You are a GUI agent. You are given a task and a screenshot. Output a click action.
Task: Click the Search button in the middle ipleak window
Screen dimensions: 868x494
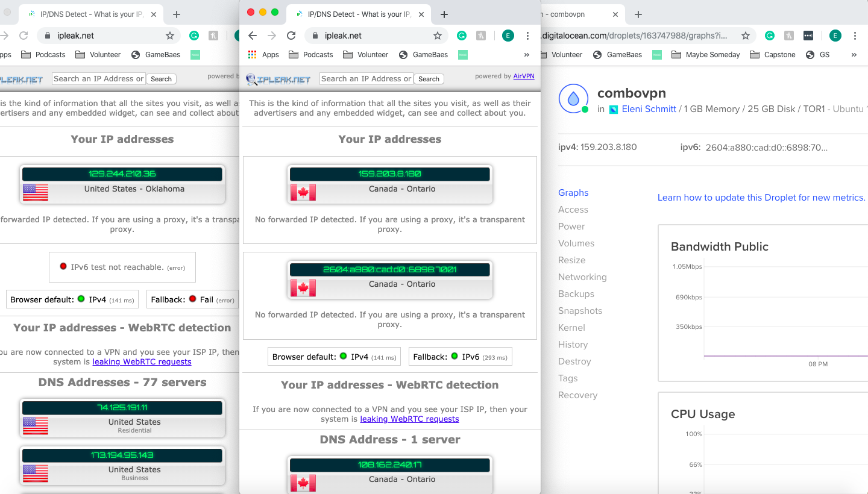[429, 79]
